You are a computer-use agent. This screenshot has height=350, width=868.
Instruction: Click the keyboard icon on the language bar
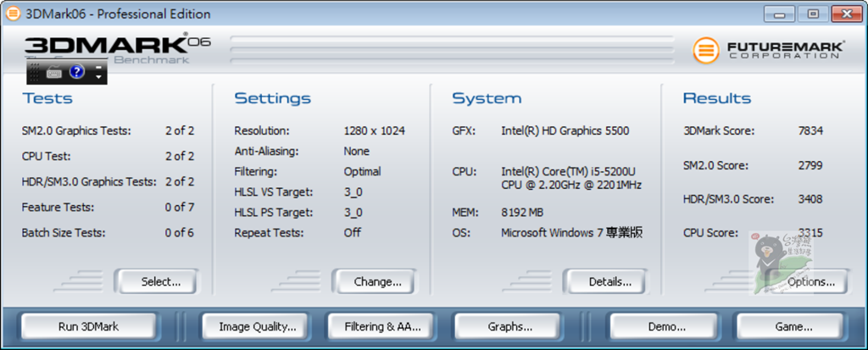point(54,72)
